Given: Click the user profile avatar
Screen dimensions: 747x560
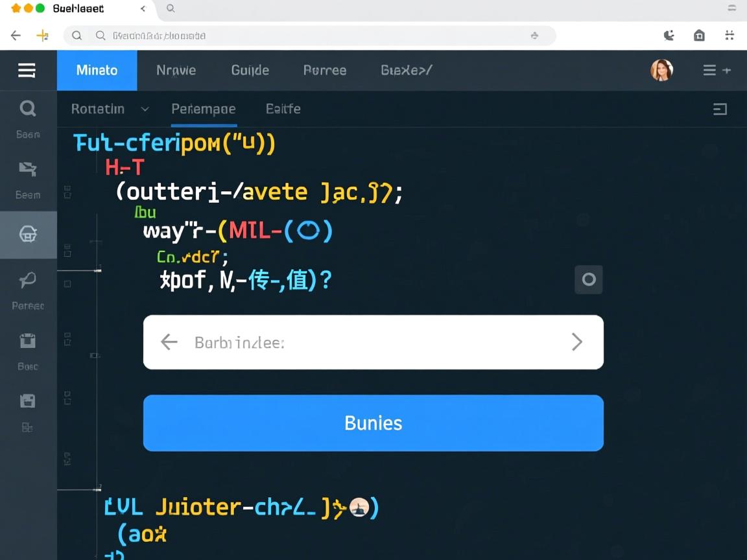Looking at the screenshot, I should [661, 70].
